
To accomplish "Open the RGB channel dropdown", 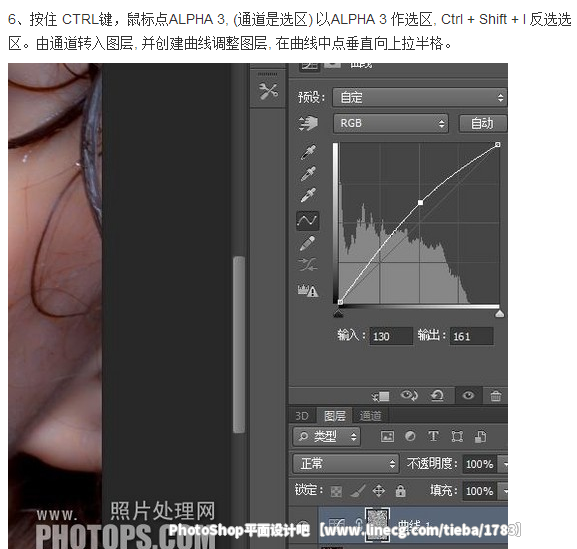I will tap(391, 123).
